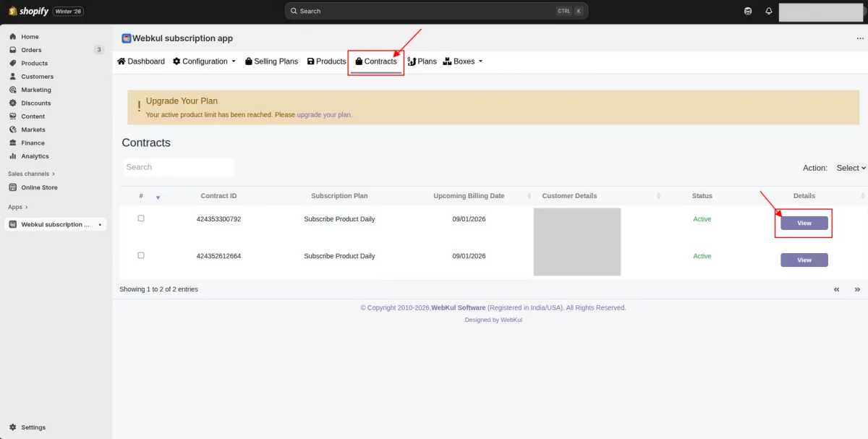
Task: Select checkbox for contract 424352612664
Action: point(141,255)
